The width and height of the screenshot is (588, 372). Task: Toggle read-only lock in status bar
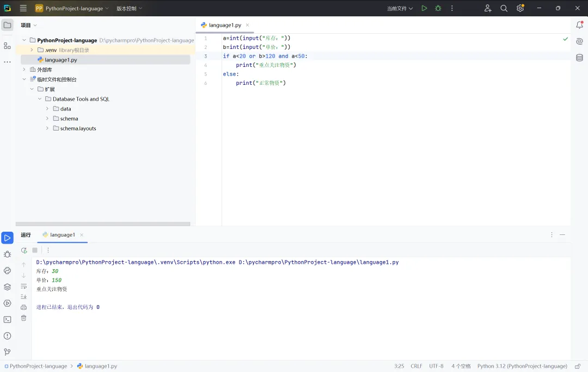point(578,366)
